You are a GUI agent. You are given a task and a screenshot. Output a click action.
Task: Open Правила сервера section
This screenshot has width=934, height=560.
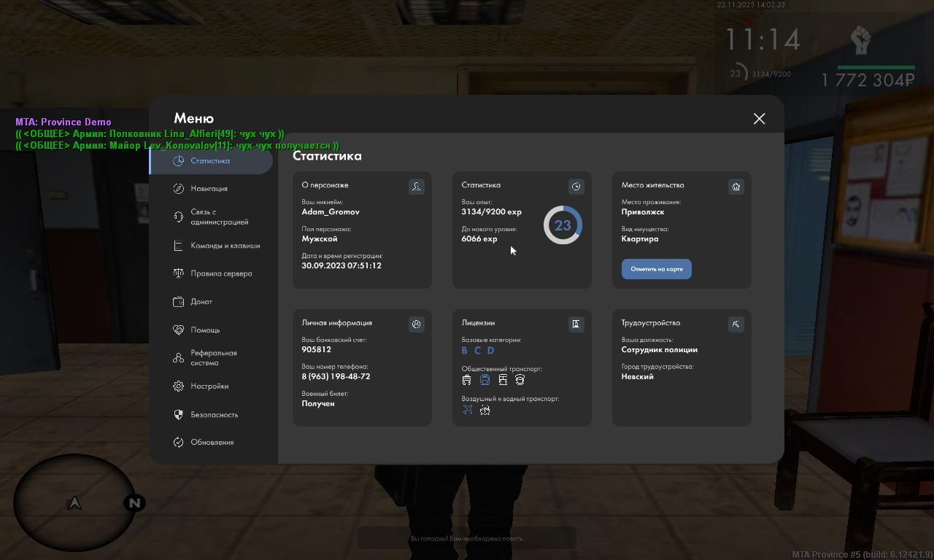tap(221, 273)
